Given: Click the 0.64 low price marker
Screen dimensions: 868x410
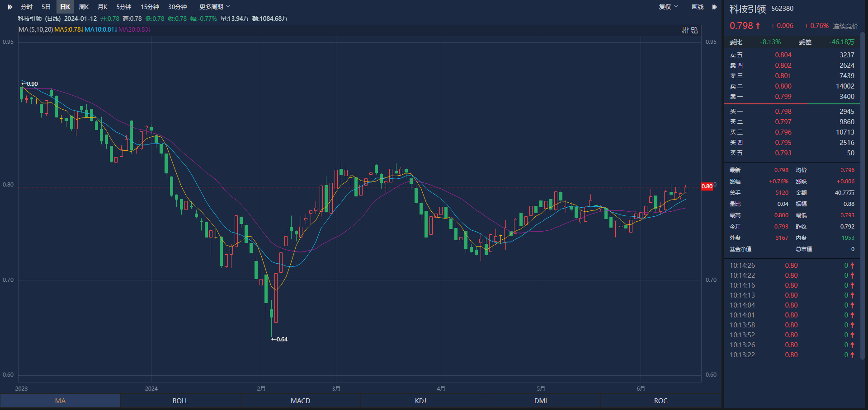Looking at the screenshot, I should 279,339.
